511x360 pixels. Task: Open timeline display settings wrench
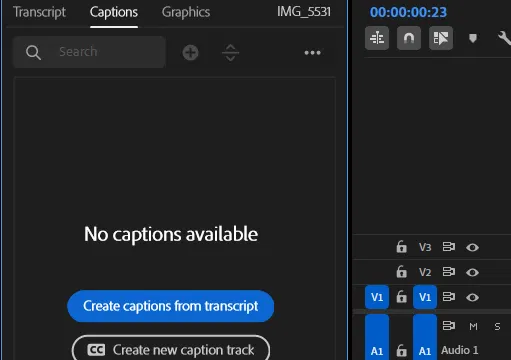coord(504,38)
